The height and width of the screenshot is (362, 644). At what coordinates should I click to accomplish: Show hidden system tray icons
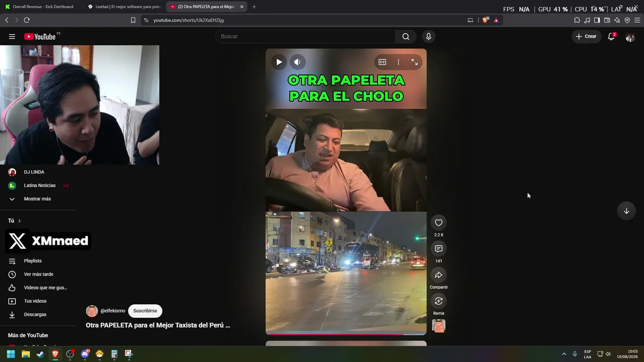click(564, 354)
